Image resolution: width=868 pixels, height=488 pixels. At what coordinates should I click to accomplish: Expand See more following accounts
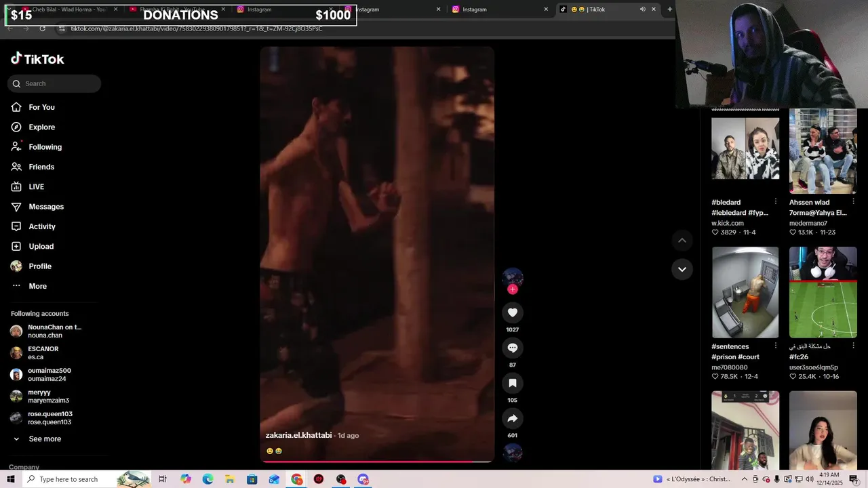pyautogui.click(x=37, y=439)
